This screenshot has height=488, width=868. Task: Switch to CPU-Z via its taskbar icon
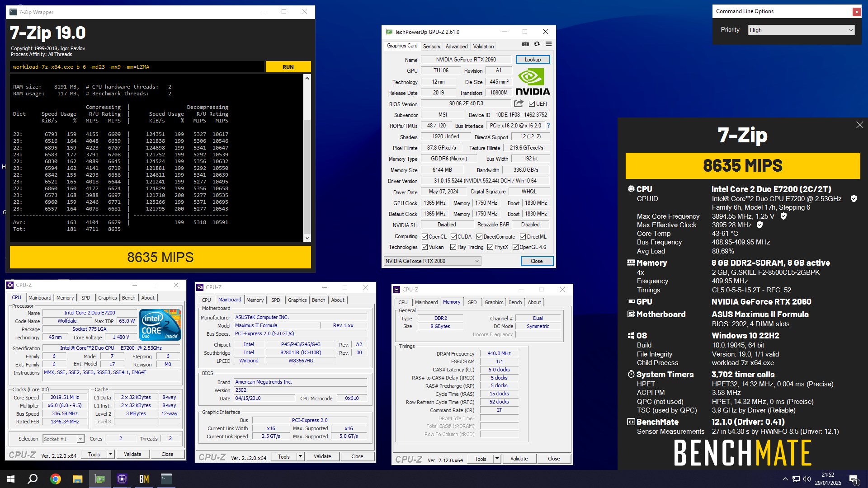122,479
